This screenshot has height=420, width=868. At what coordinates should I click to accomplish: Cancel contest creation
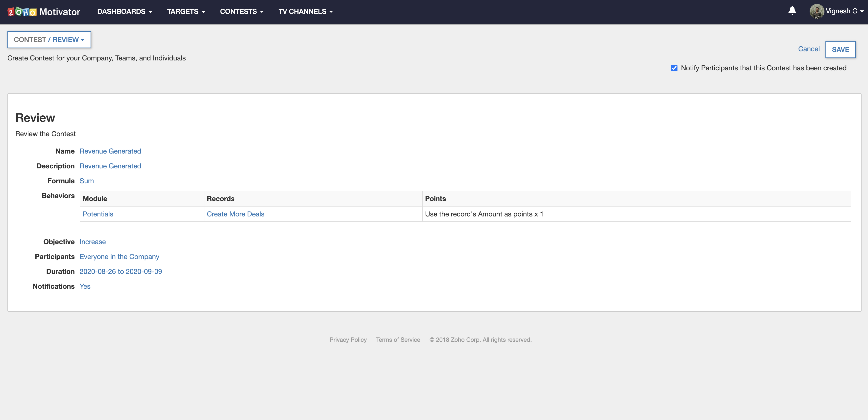809,49
